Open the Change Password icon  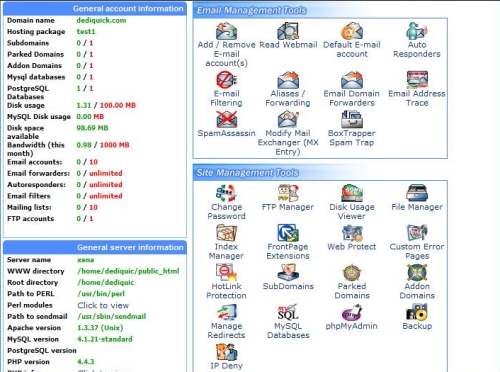(226, 193)
